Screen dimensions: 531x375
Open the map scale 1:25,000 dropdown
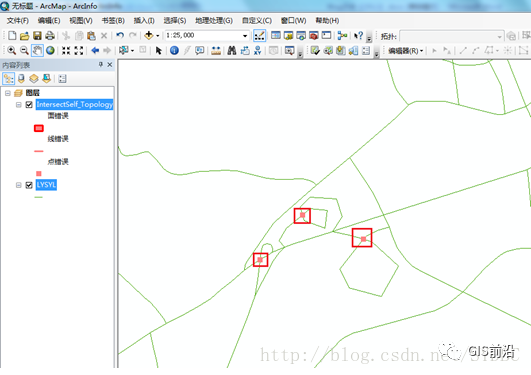[x=245, y=36]
